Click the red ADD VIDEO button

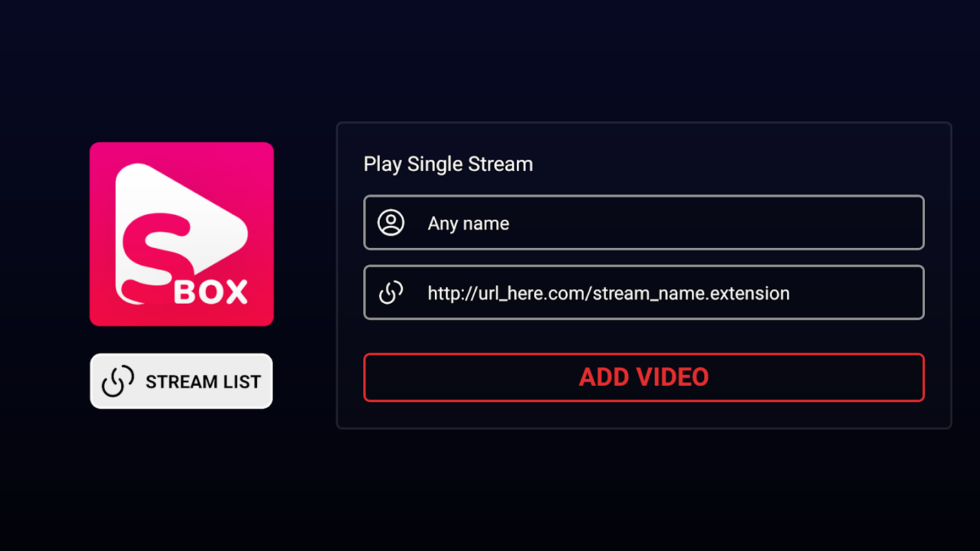pyautogui.click(x=644, y=377)
